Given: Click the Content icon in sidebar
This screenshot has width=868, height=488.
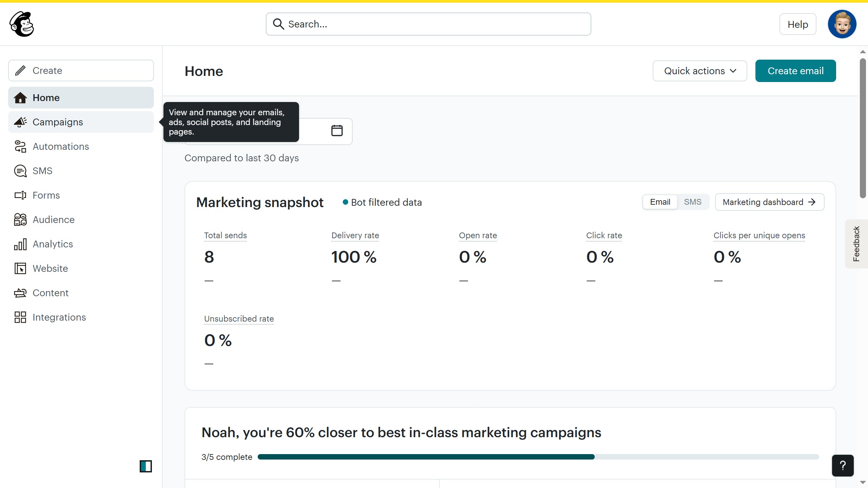Looking at the screenshot, I should pyautogui.click(x=20, y=293).
